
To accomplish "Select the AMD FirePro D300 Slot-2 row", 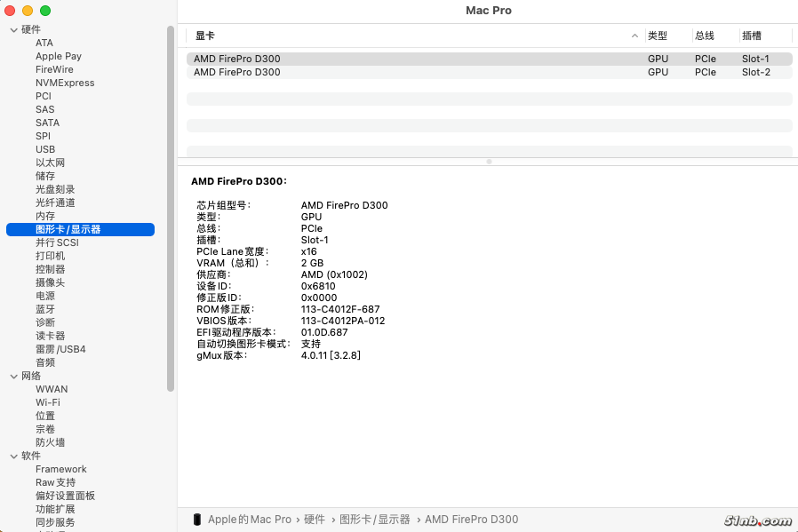I will click(489, 72).
